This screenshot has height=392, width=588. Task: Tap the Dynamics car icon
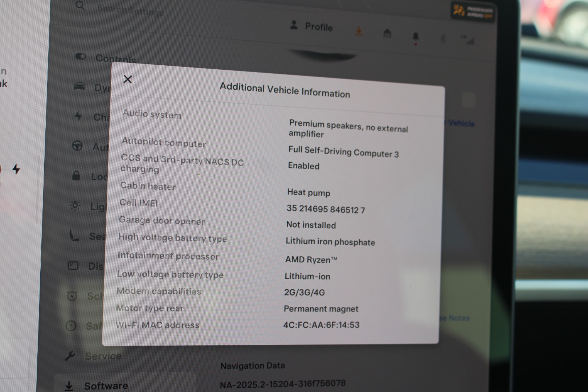pos(79,86)
